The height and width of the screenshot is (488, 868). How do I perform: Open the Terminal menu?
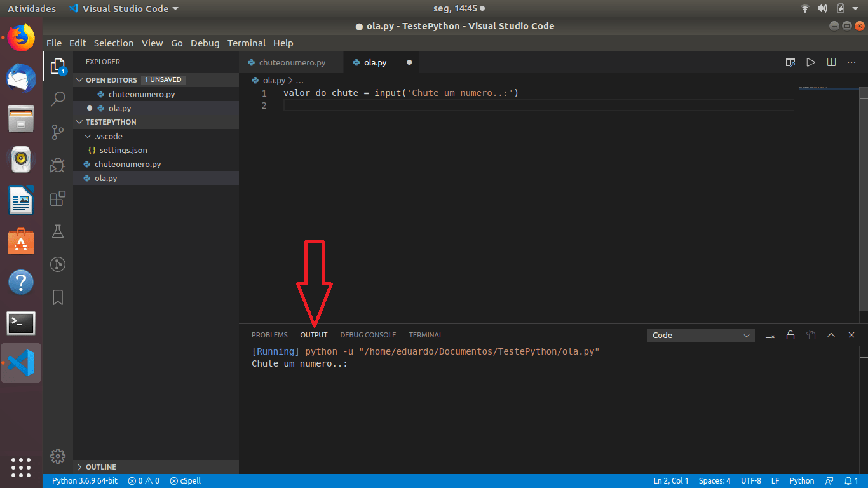247,43
